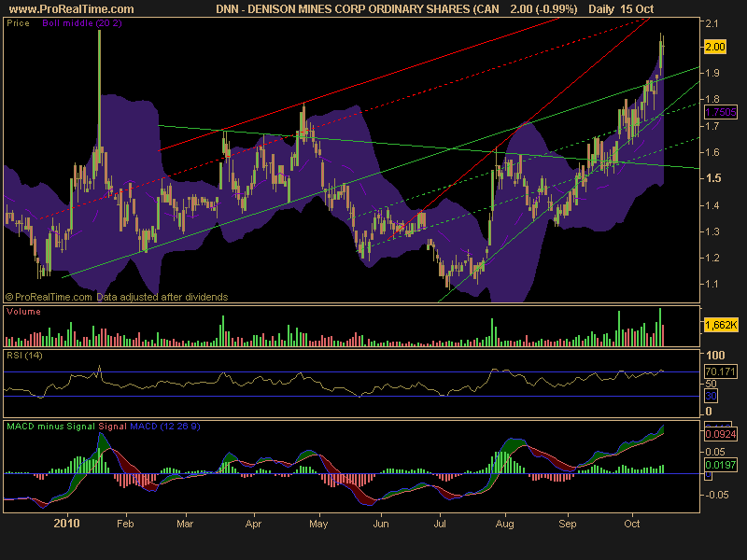747x560 pixels.
Task: Select the 1.1 price axis label
Action: pyautogui.click(x=712, y=284)
